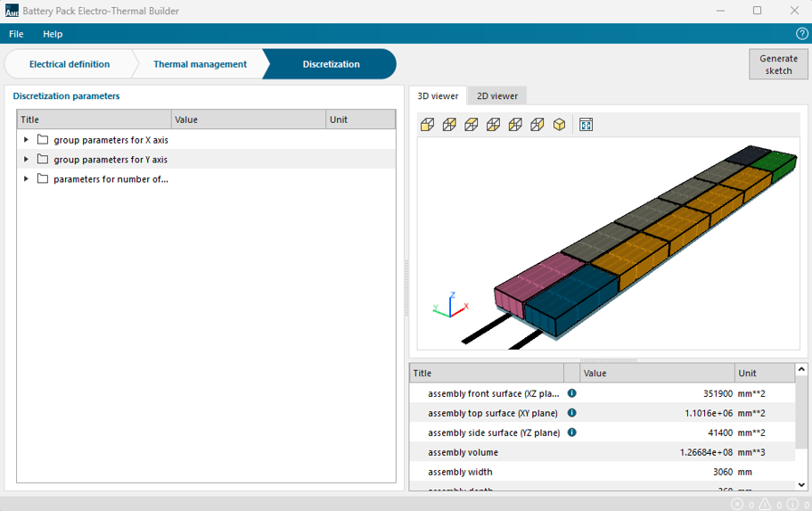
Task: Show info for assembly top surface
Action: [572, 413]
